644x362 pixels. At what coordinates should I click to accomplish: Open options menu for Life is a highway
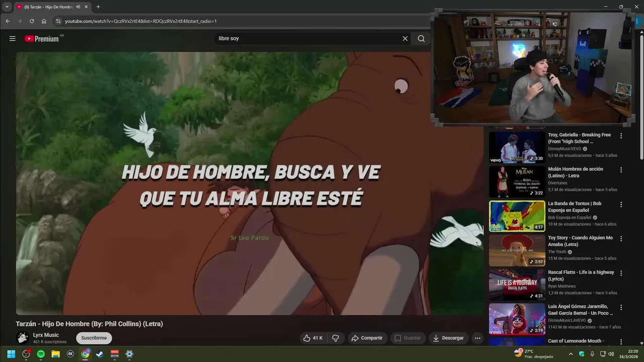pos(621,273)
